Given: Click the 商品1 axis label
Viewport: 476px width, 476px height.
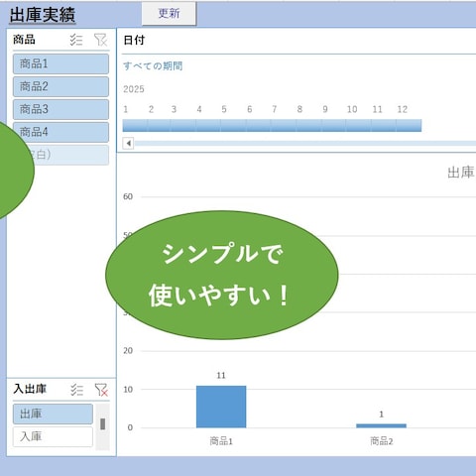Looking at the screenshot, I should pyautogui.click(x=221, y=441).
